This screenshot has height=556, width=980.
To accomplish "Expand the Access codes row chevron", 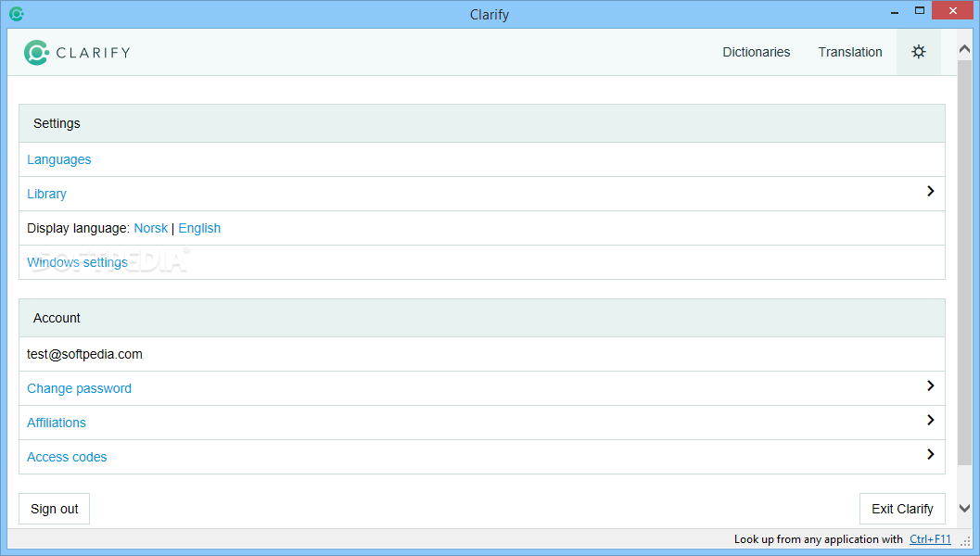I will [930, 454].
